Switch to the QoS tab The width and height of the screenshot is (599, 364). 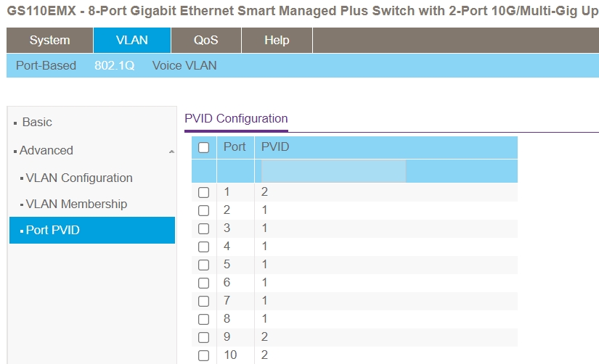click(x=205, y=41)
